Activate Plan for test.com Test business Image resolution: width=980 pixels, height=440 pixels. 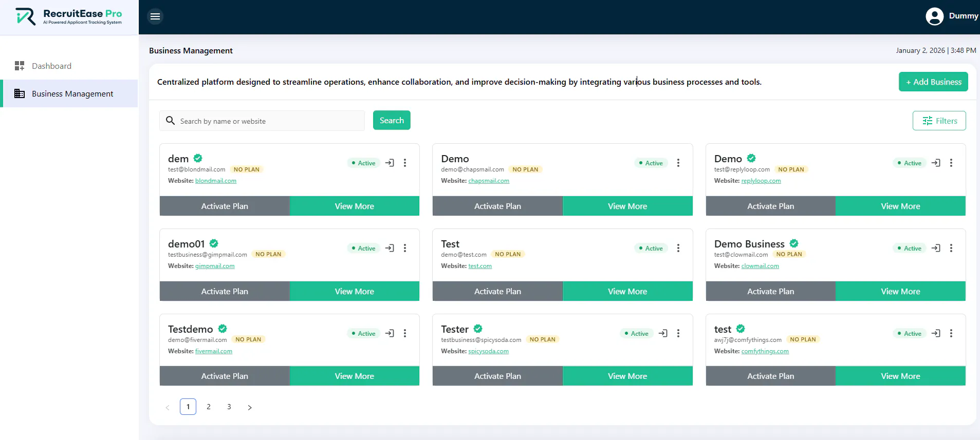pos(497,291)
